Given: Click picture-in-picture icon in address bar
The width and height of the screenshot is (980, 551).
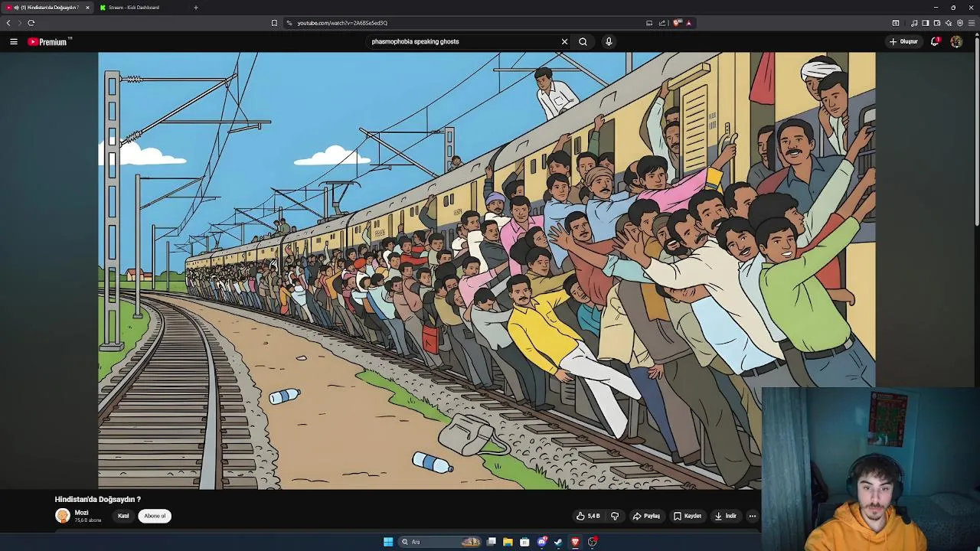Looking at the screenshot, I should pyautogui.click(x=649, y=23).
